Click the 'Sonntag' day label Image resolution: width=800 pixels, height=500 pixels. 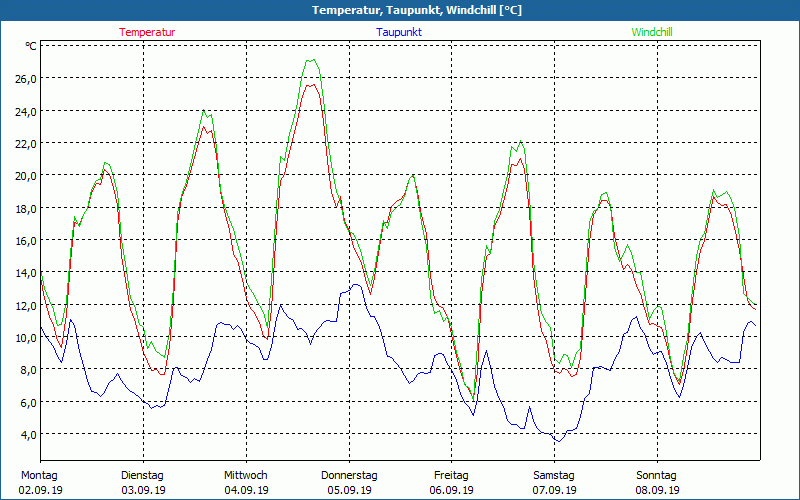[657, 476]
